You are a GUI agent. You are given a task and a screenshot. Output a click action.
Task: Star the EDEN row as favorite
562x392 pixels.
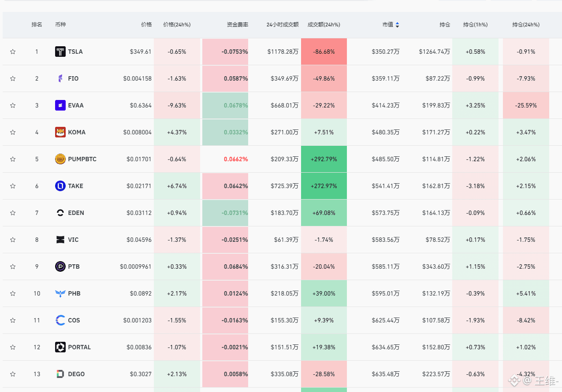13,213
